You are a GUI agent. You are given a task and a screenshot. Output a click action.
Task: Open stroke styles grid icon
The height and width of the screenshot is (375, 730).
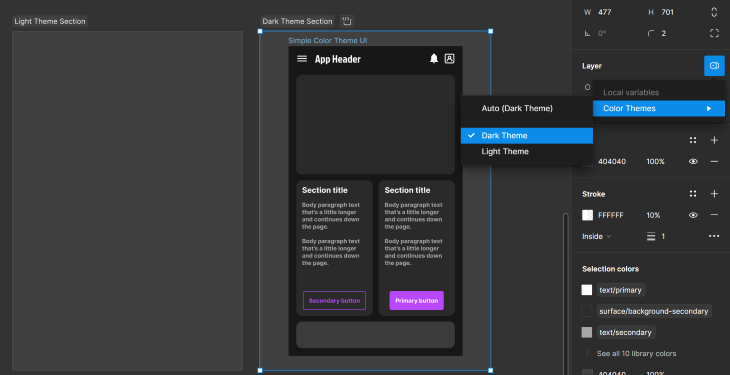pyautogui.click(x=693, y=194)
